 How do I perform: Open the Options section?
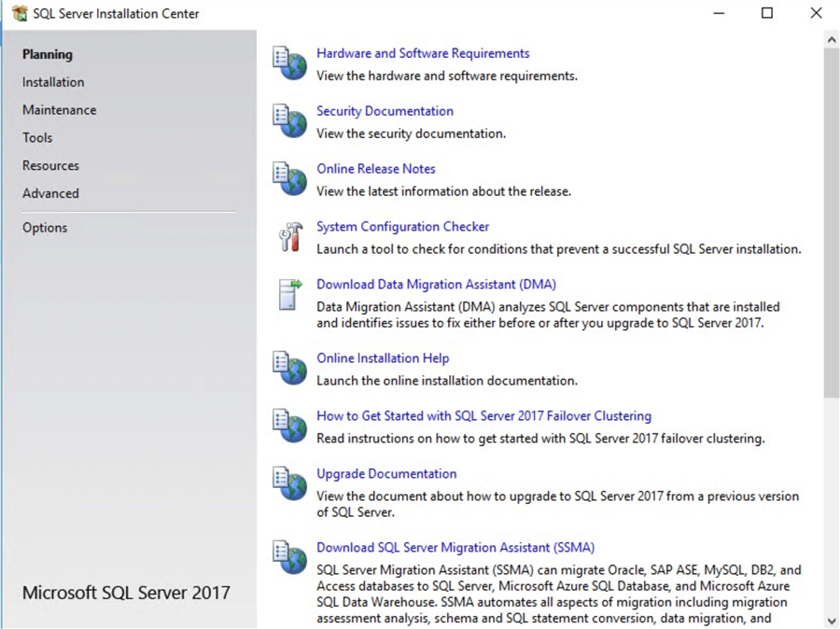45,227
